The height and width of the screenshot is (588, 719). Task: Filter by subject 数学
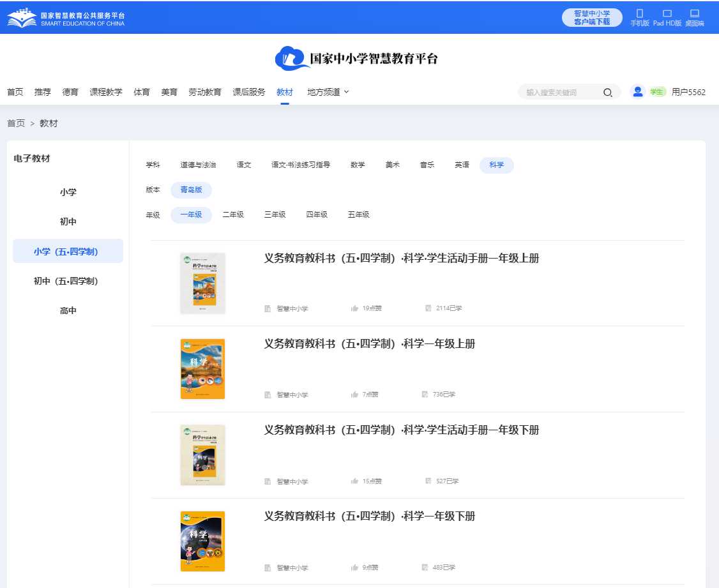[x=358, y=165]
